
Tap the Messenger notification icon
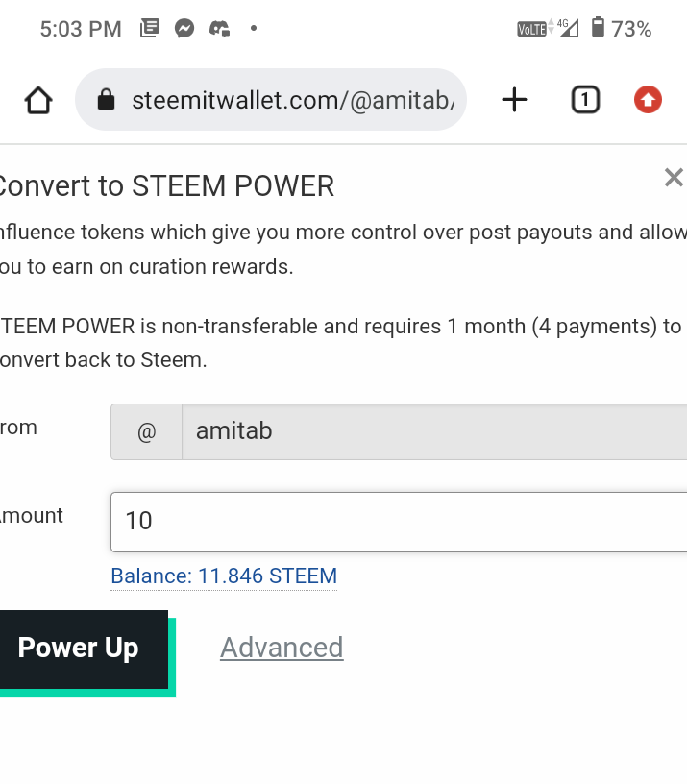click(185, 29)
